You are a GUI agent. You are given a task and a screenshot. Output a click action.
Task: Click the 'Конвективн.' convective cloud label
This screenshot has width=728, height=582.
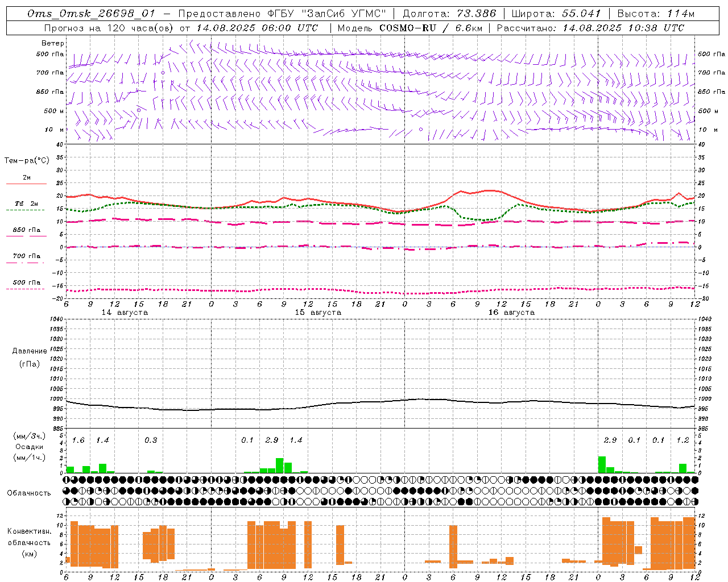(29, 531)
